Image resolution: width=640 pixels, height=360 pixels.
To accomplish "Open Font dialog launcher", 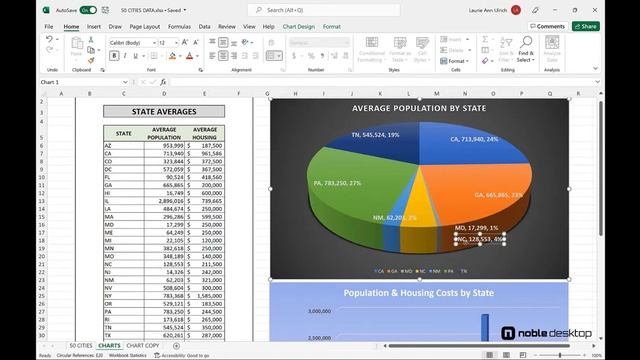I will coord(200,70).
